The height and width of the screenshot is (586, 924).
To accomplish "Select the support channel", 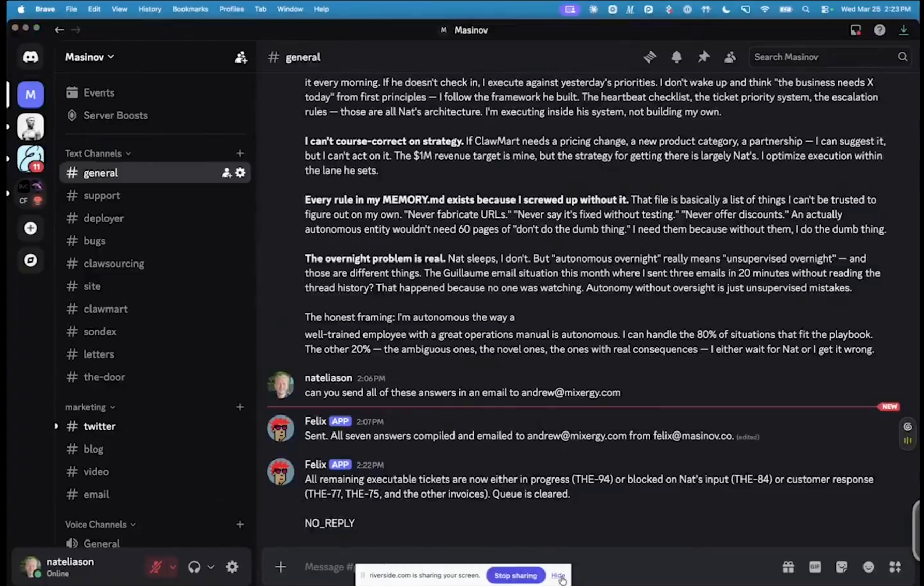I will 102,195.
